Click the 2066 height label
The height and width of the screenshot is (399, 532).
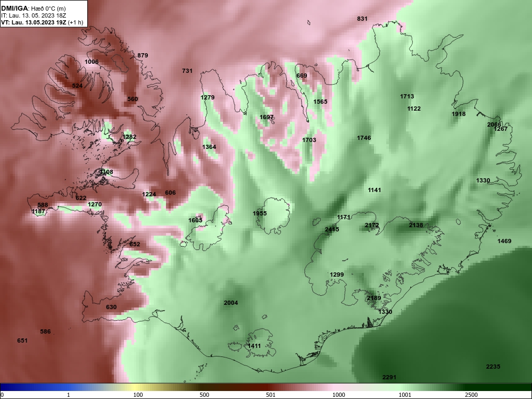[x=494, y=124]
